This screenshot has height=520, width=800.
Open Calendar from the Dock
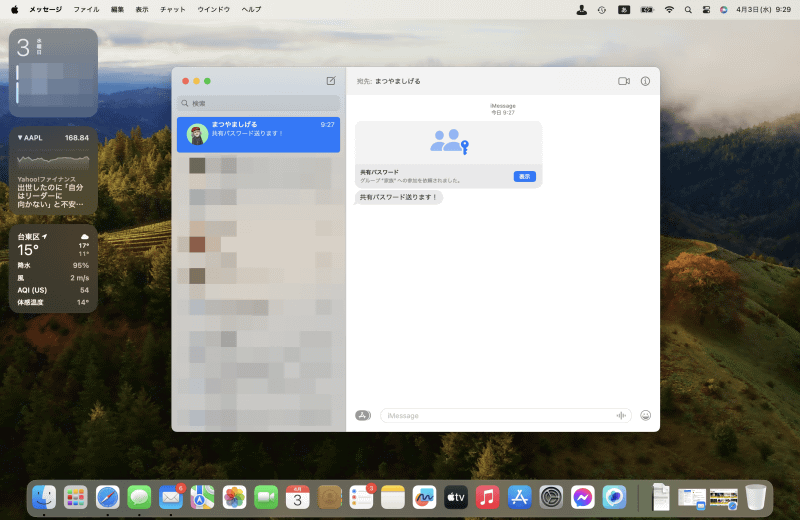(x=297, y=497)
